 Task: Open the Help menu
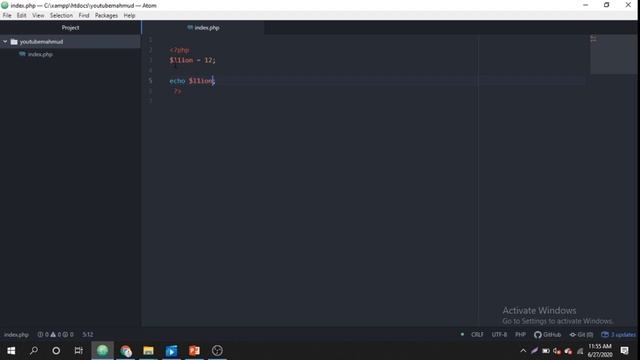(x=129, y=16)
